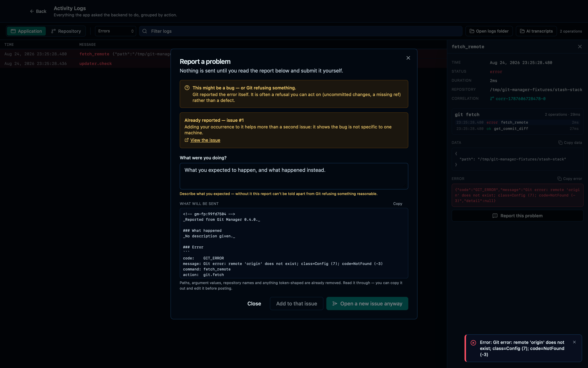Click Open logs folder button
Image resolution: width=588 pixels, height=368 pixels.
click(489, 31)
